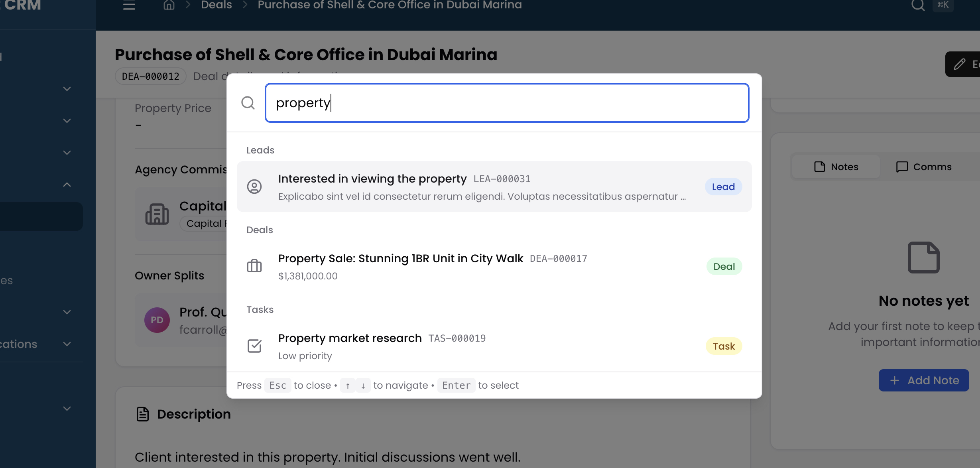The height and width of the screenshot is (468, 980).
Task: Click the person icon on the lead result
Action: 255,186
